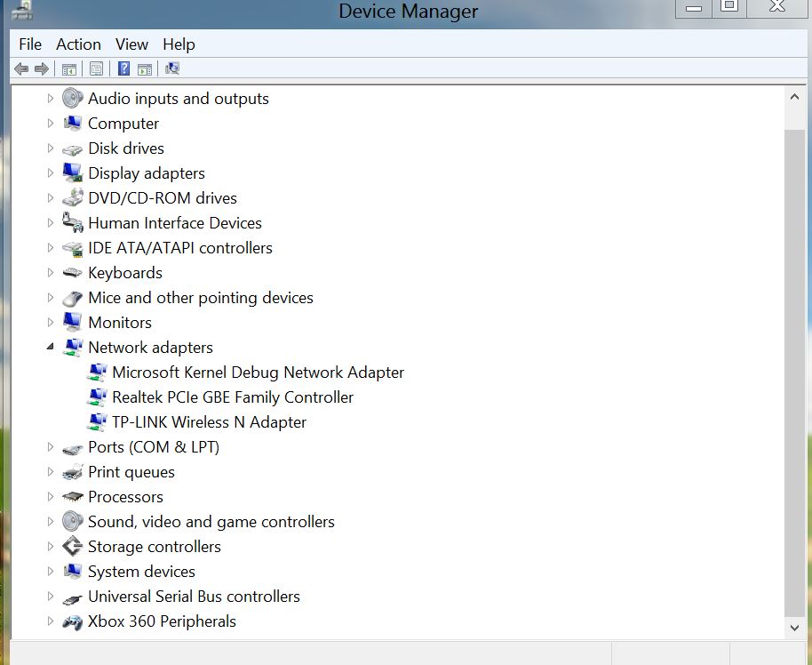
Task: Open the View menu
Action: point(131,44)
